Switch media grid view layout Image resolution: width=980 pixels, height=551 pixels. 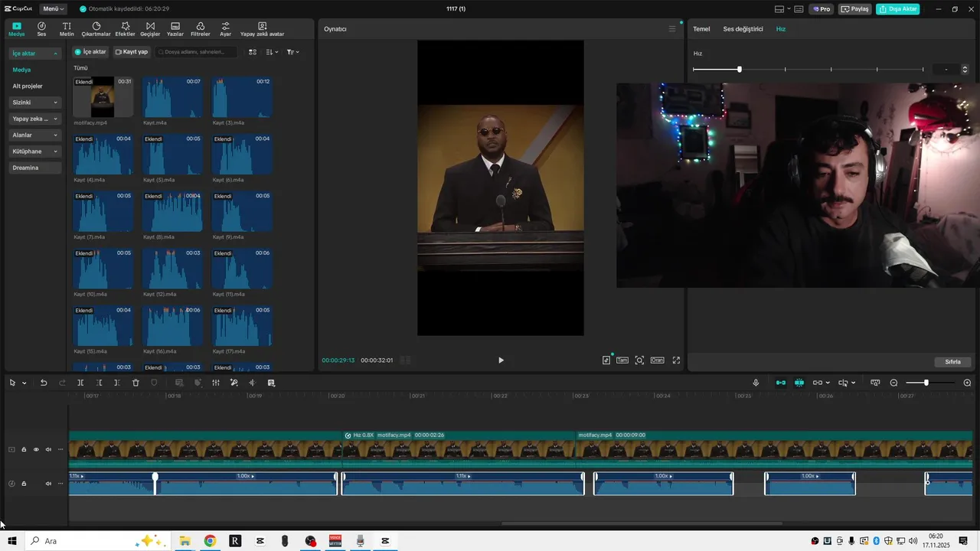[x=253, y=52]
